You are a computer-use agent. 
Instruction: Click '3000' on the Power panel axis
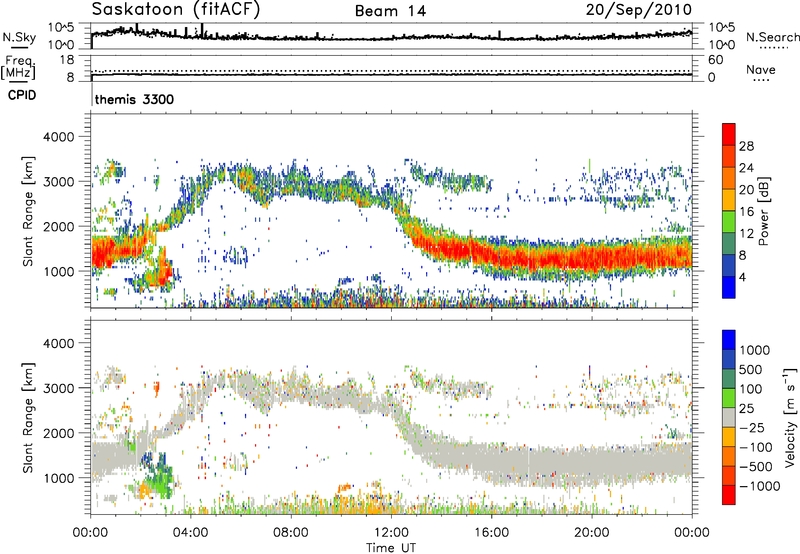58,182
